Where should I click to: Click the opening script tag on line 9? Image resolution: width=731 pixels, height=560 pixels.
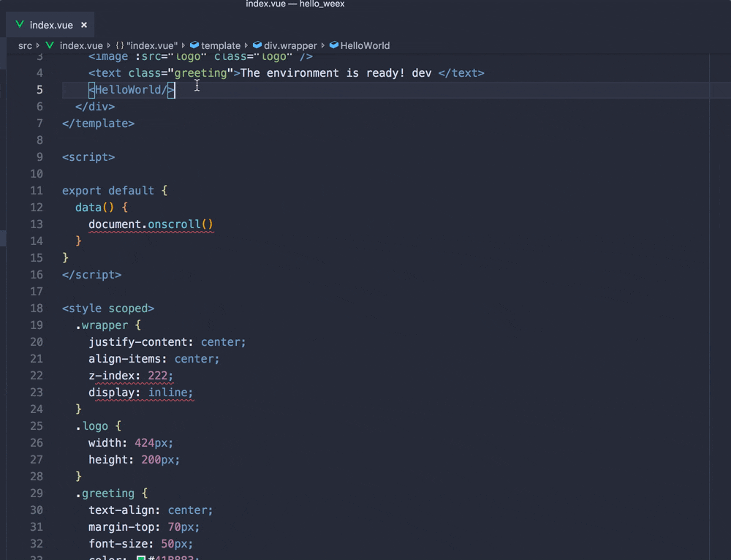pos(88,157)
